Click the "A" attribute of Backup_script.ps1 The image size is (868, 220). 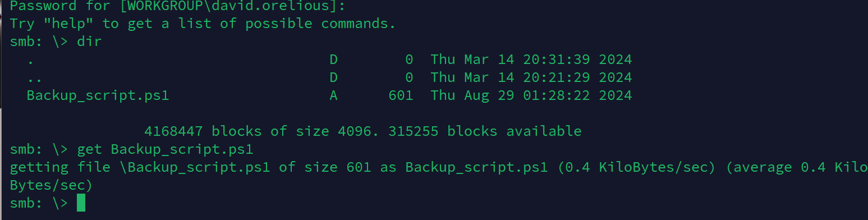(x=333, y=95)
